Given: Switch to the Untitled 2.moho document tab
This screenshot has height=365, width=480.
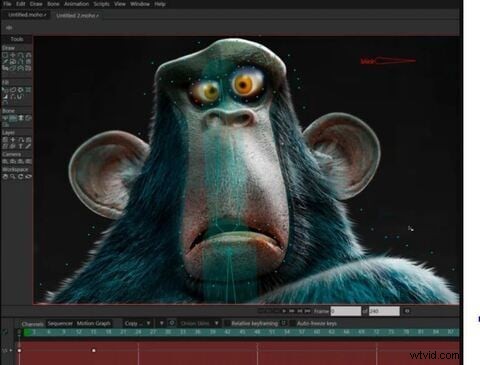Looking at the screenshot, I should click(x=77, y=15).
